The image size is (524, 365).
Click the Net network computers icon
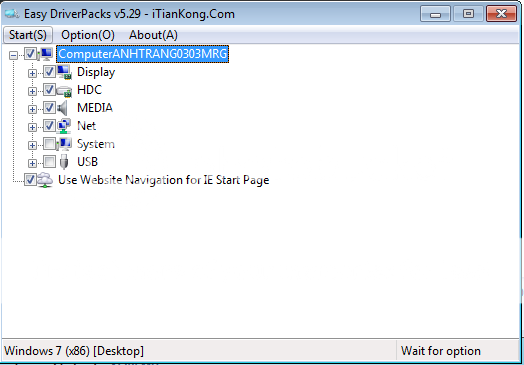pyautogui.click(x=64, y=126)
